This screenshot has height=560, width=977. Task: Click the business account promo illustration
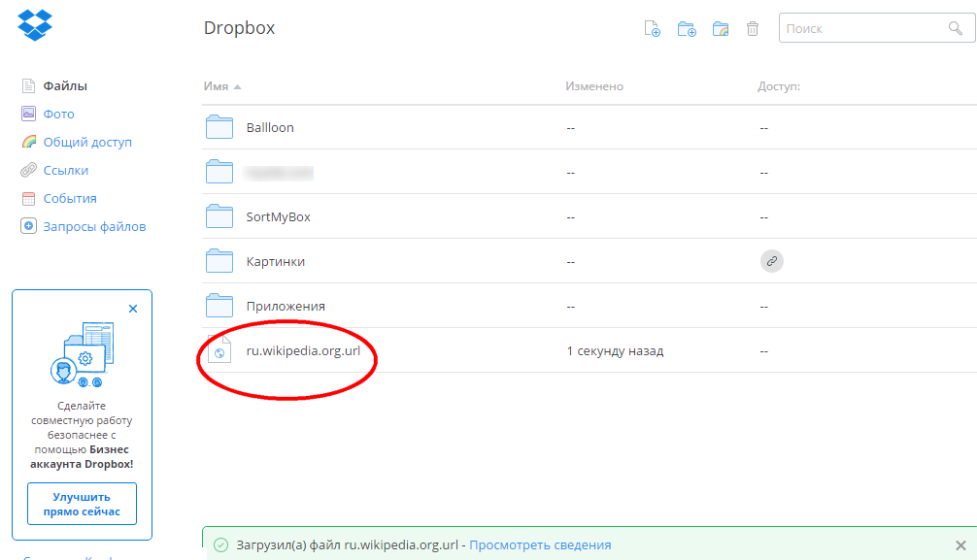pyautogui.click(x=82, y=354)
